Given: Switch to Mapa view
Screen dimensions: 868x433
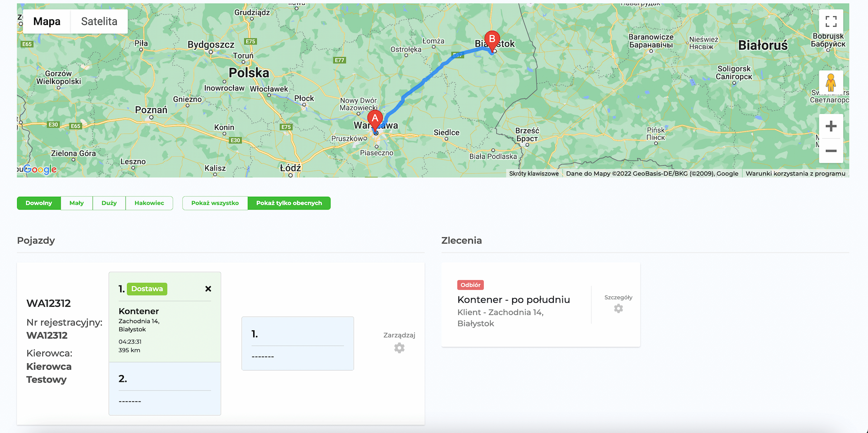Looking at the screenshot, I should click(47, 21).
